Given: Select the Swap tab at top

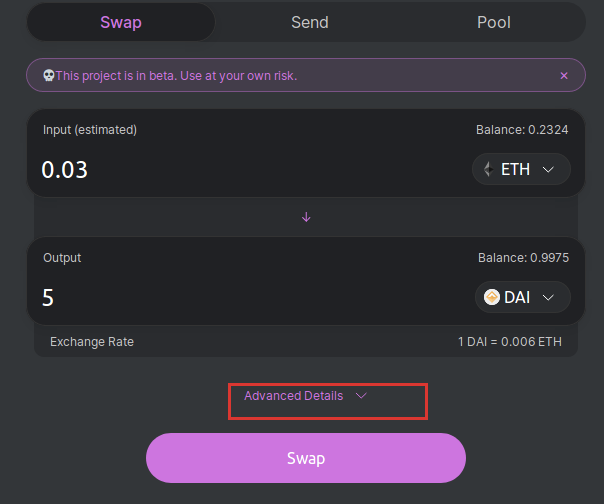Looking at the screenshot, I should (121, 22).
